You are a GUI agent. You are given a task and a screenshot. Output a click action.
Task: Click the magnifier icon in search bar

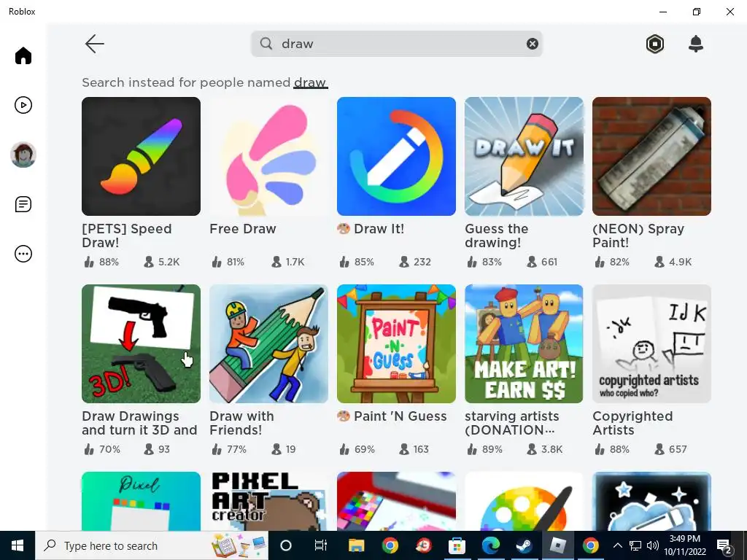pos(266,44)
